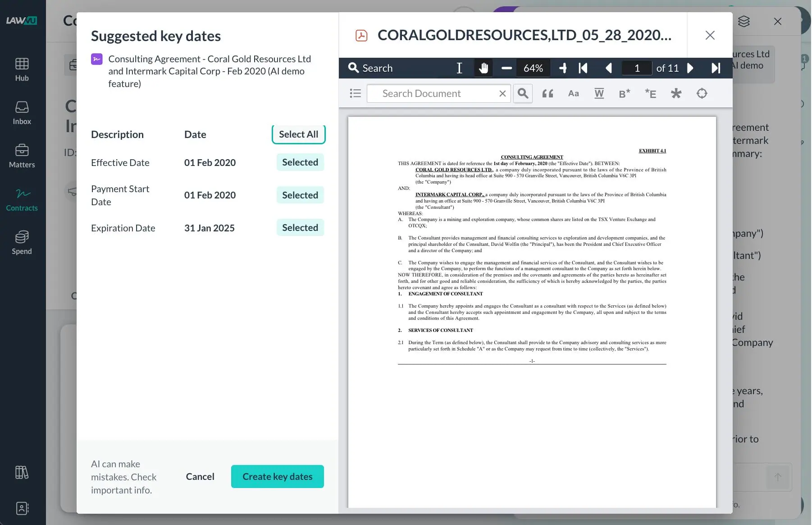
Task: Toggle Selected for Effective Date
Action: pyautogui.click(x=300, y=162)
